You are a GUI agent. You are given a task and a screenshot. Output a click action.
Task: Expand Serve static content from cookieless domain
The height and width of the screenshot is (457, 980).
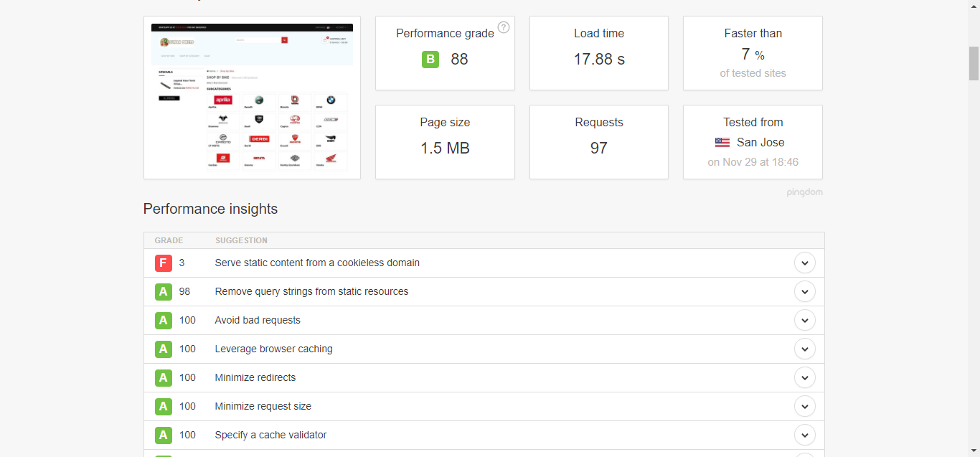pos(805,263)
